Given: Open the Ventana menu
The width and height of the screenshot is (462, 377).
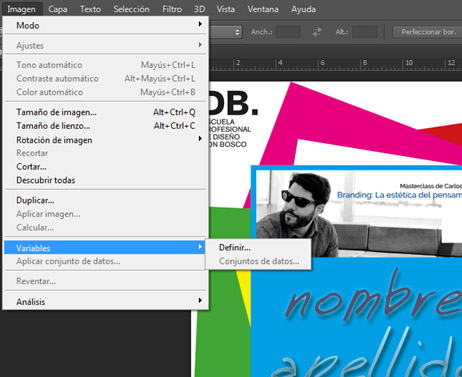Looking at the screenshot, I should click(x=263, y=9).
